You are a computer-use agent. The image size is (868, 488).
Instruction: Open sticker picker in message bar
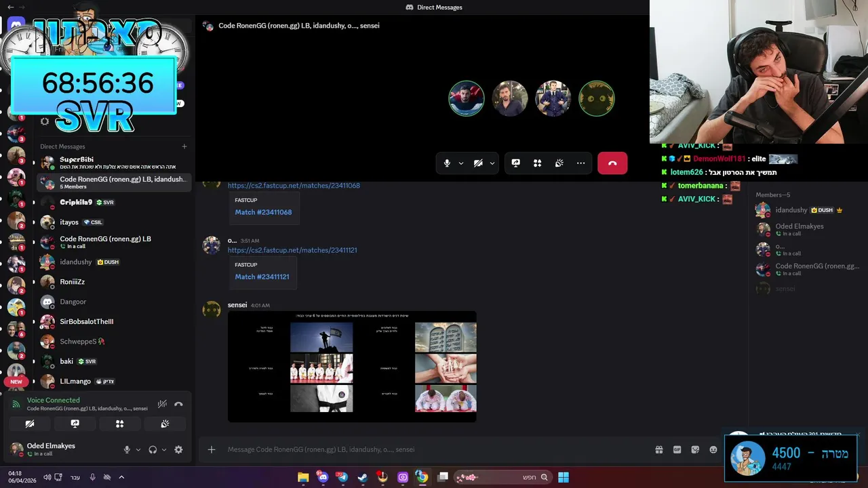click(695, 449)
